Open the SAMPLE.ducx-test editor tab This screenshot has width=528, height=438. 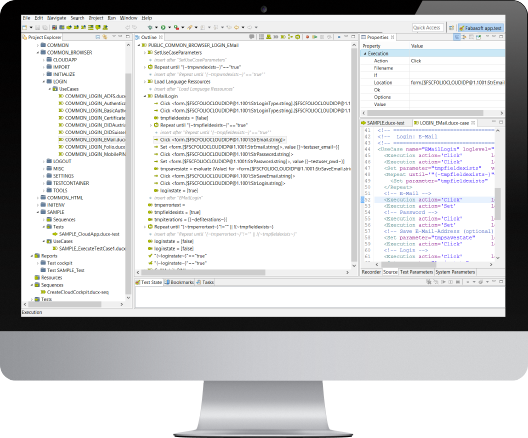click(383, 123)
